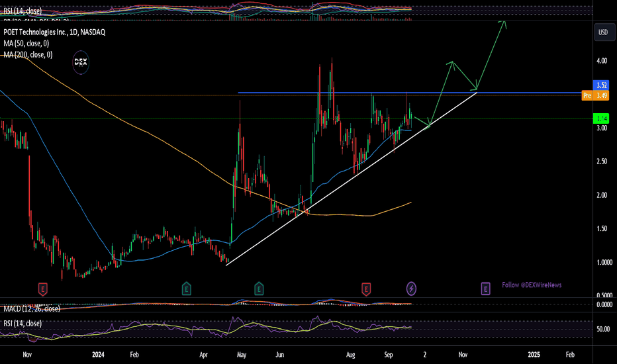
Task: Click the USD currency button
Action: (x=604, y=32)
